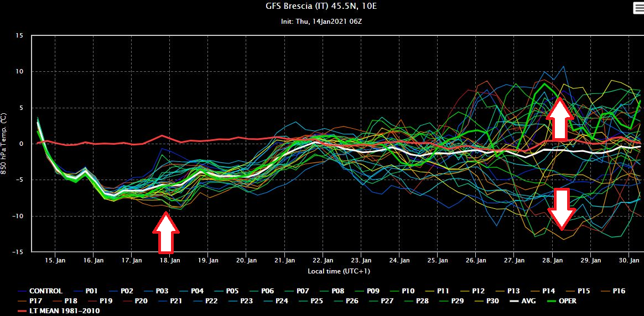This screenshot has height=316, width=644.
Task: Click the Init Thu 14Jan2021 06Z subtitle
Action: (x=321, y=22)
